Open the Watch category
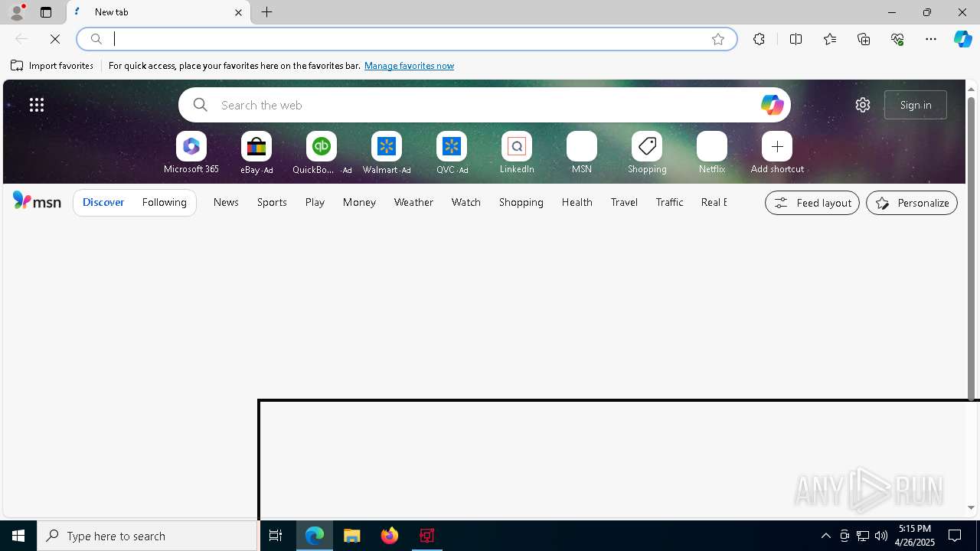The height and width of the screenshot is (551, 980). tap(466, 202)
